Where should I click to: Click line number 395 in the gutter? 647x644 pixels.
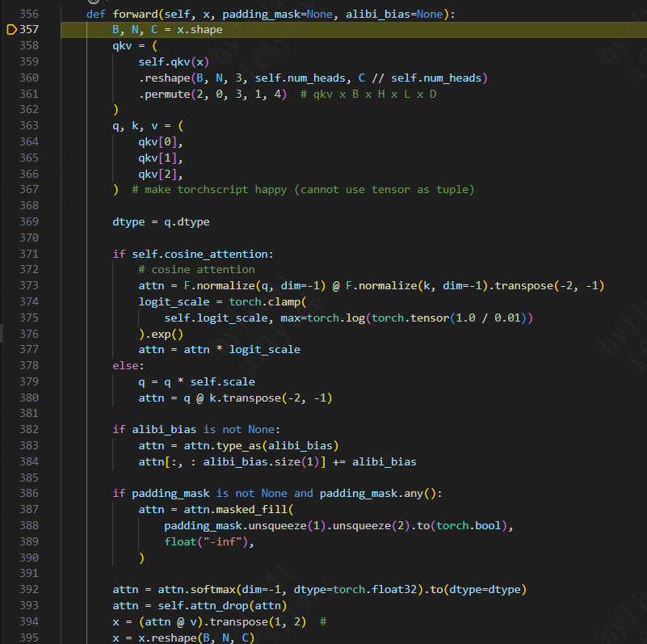tap(29, 638)
